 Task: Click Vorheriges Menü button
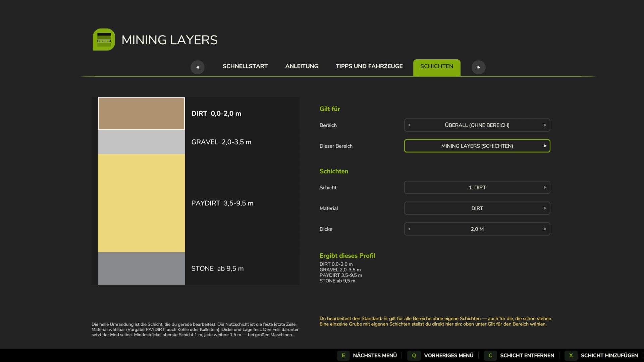point(448,356)
